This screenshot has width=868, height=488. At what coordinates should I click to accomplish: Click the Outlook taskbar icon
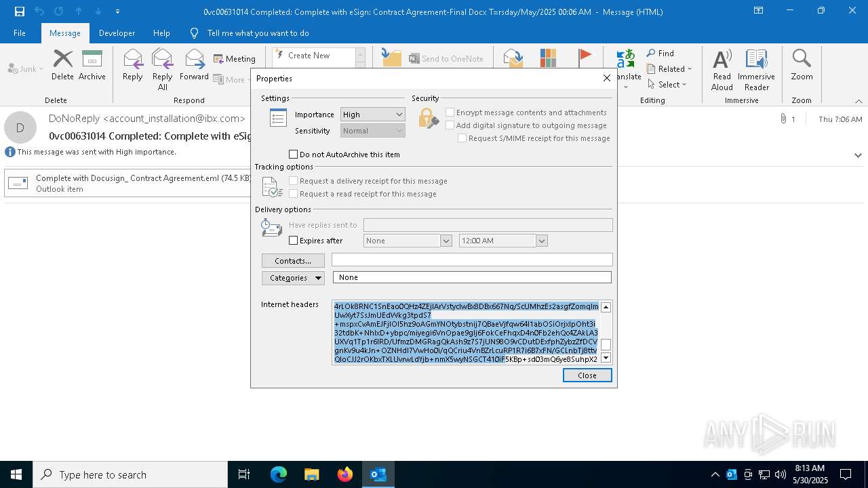[x=378, y=474]
